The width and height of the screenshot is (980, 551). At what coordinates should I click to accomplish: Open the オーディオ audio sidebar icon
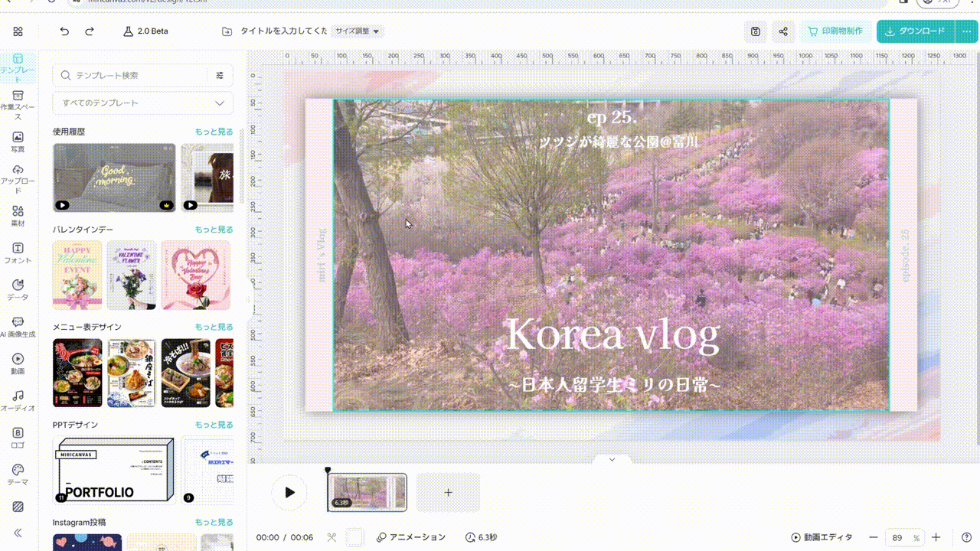[x=18, y=401]
